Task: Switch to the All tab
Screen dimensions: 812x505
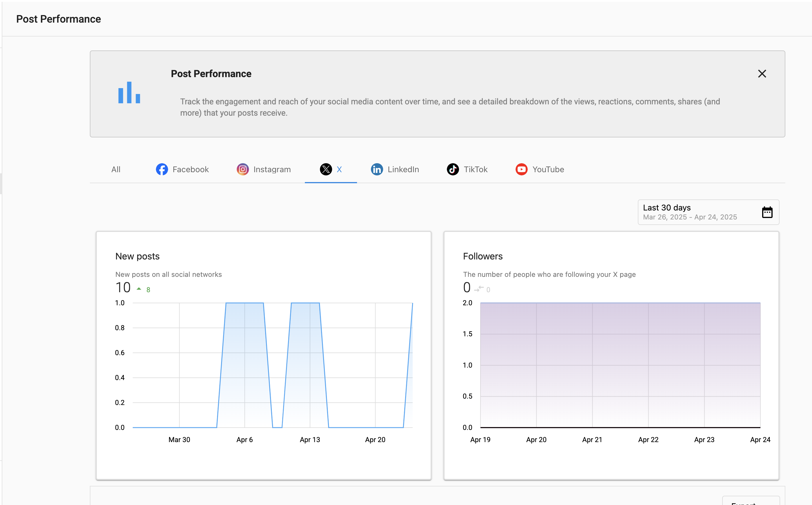Action: (x=116, y=169)
